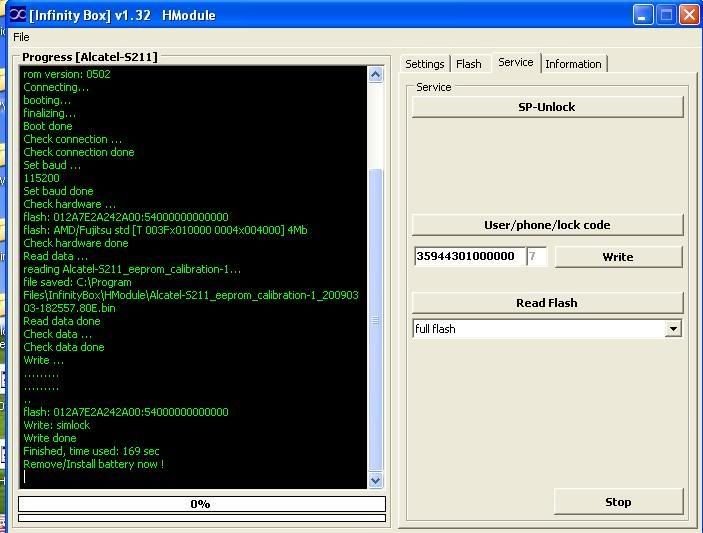This screenshot has height=533, width=703.
Task: Click the 0% progress bar
Action: 201,504
